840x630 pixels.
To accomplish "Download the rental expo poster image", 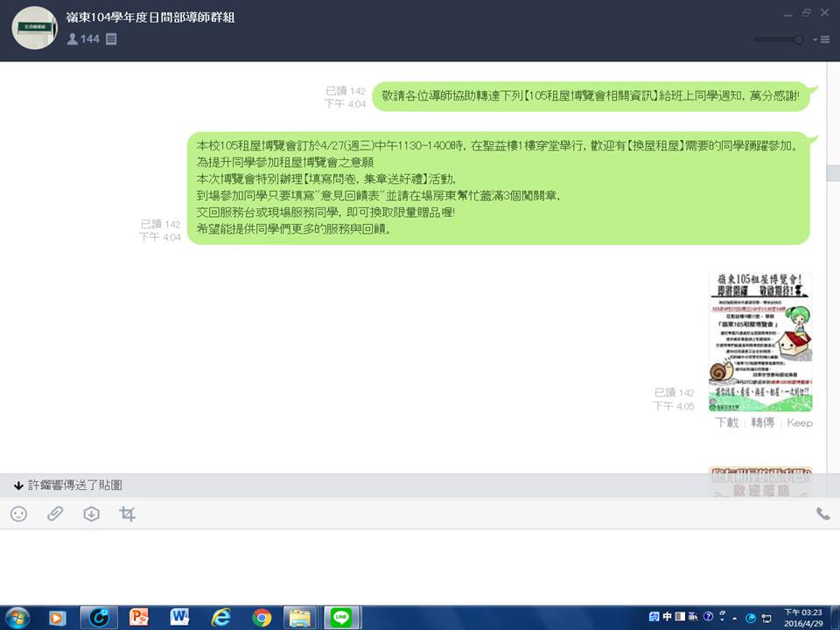I will click(x=727, y=423).
